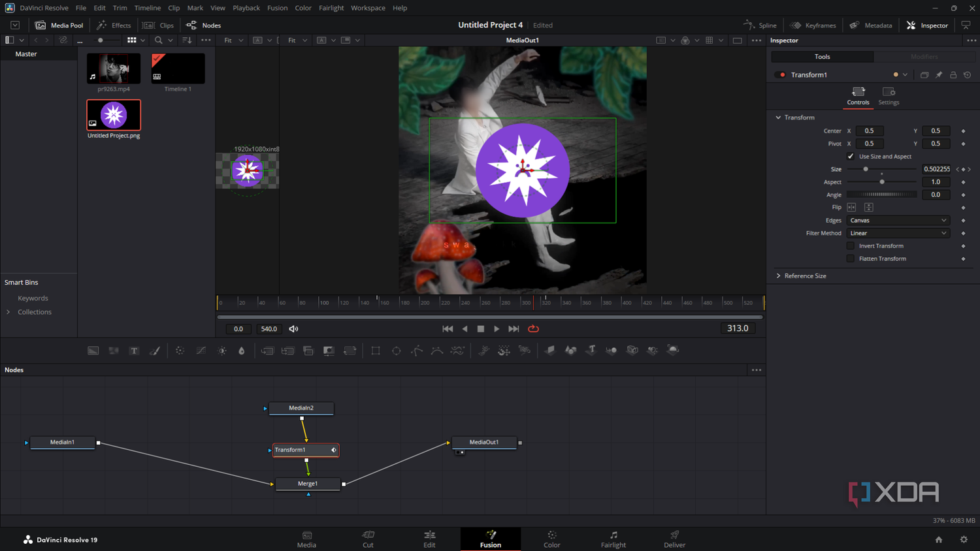This screenshot has width=980, height=551.
Task: Open the Fusion menu
Action: click(277, 8)
